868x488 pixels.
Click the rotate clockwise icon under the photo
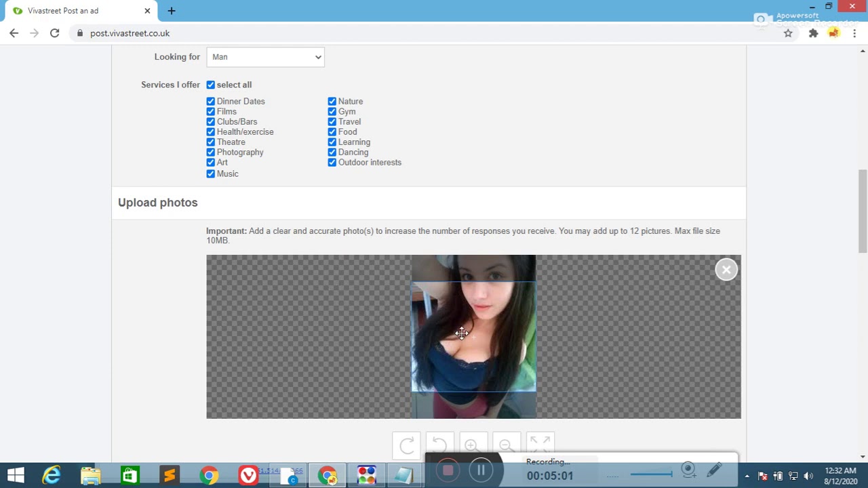(406, 445)
